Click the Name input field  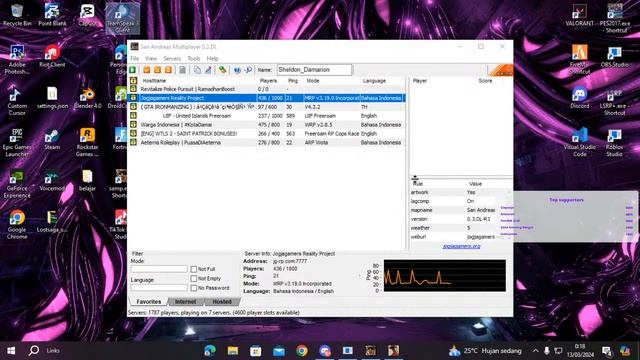314,70
